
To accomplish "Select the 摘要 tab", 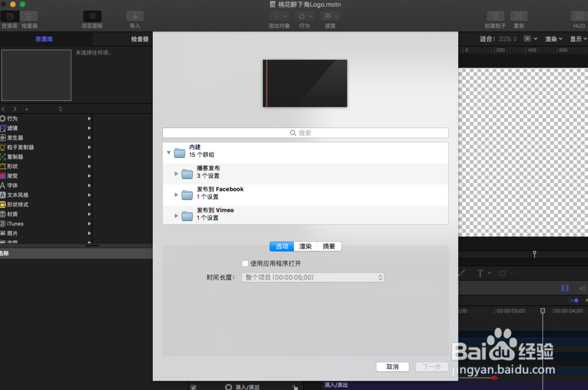I will coord(329,246).
